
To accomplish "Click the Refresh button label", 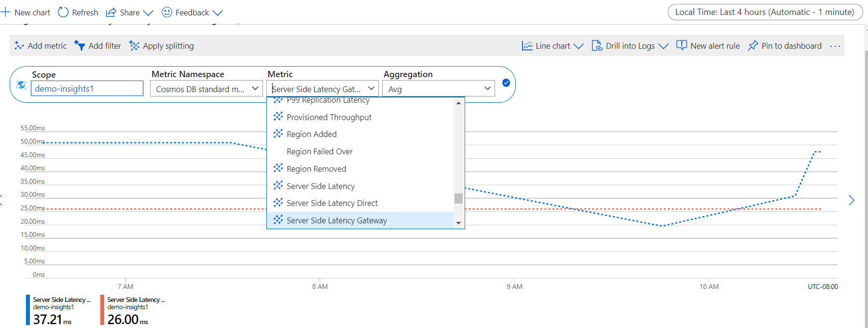I will tap(85, 13).
